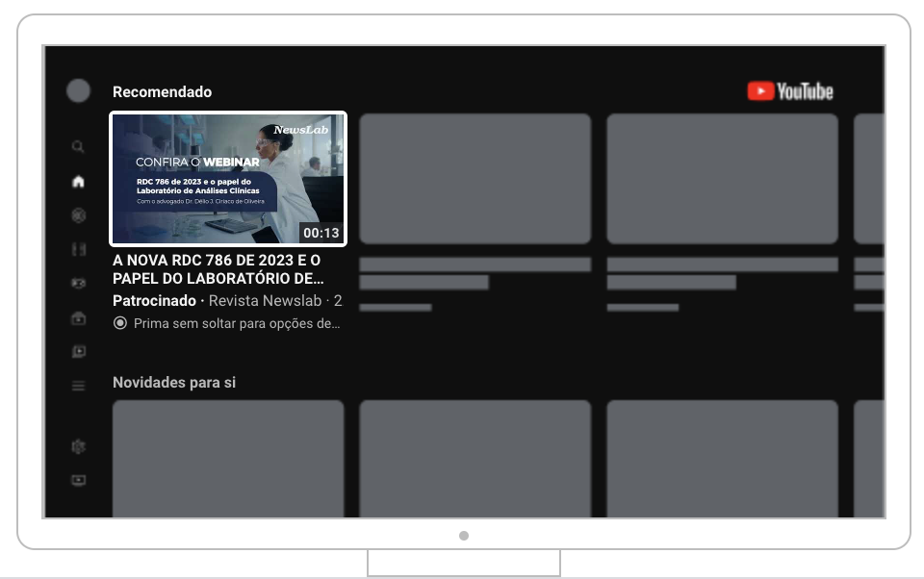924x579 pixels.
Task: Click the "Patrocinado" sponsored label
Action: pos(154,301)
